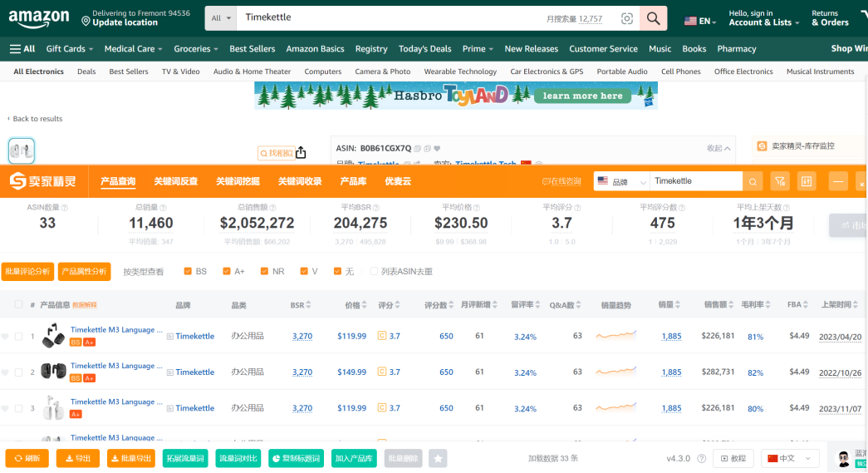
Task: Click the share icon beside 找相似
Action: pyautogui.click(x=301, y=152)
